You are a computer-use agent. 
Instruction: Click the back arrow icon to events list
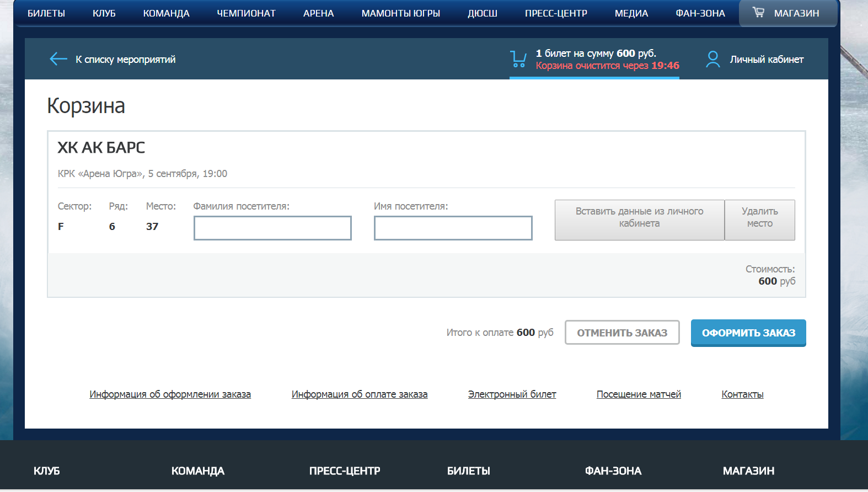pyautogui.click(x=58, y=59)
